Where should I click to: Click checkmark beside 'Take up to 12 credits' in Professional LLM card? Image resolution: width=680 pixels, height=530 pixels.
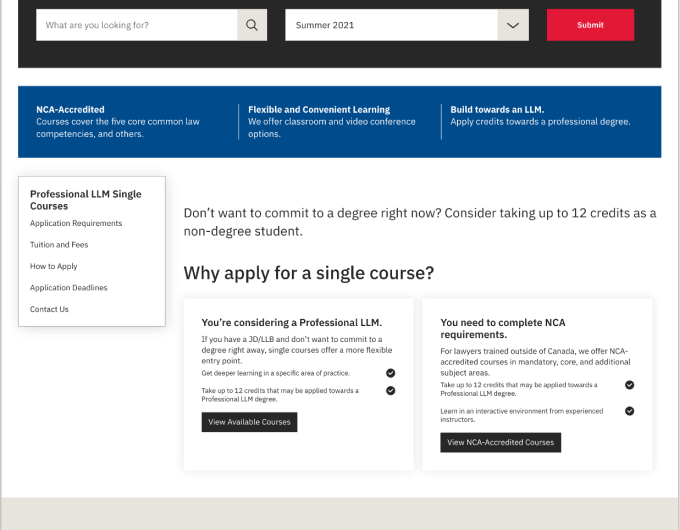coord(391,390)
